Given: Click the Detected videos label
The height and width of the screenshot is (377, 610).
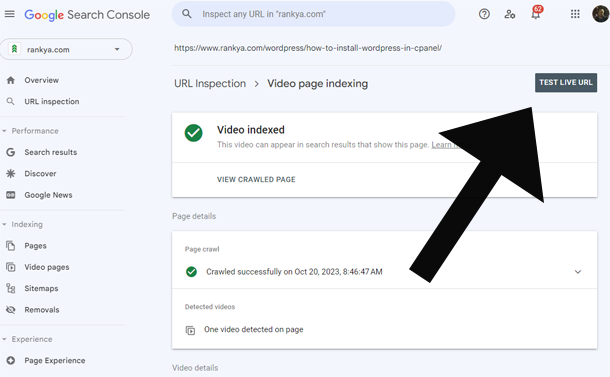Looking at the screenshot, I should tap(210, 307).
